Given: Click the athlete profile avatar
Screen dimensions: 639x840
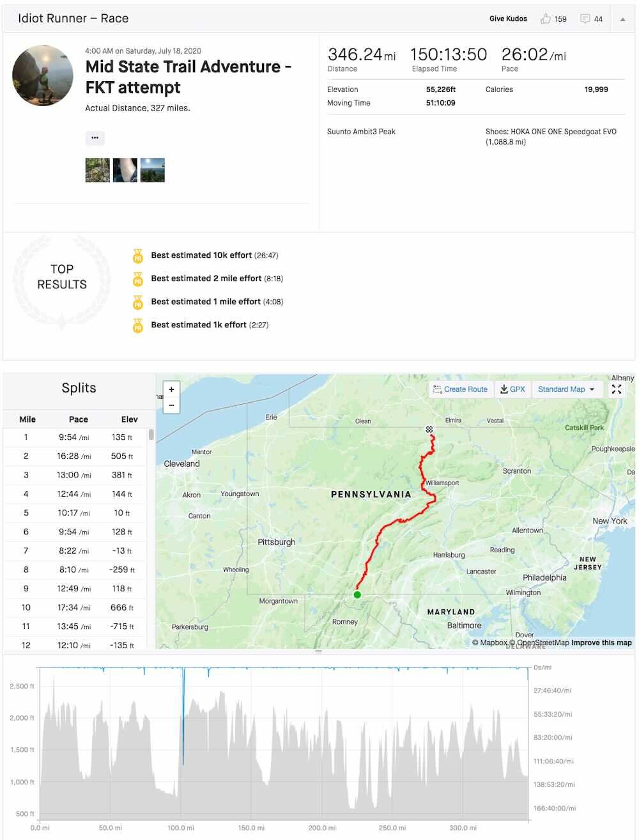Looking at the screenshot, I should [43, 75].
